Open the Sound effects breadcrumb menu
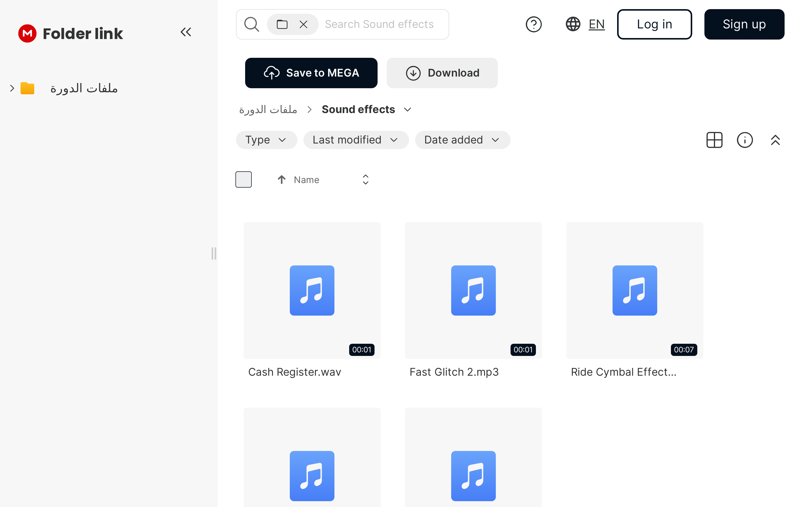Viewport: 812px width, 507px height. 408,110
